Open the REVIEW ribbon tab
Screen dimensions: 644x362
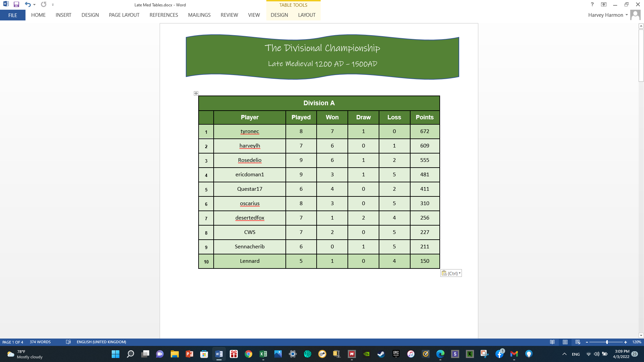click(229, 15)
